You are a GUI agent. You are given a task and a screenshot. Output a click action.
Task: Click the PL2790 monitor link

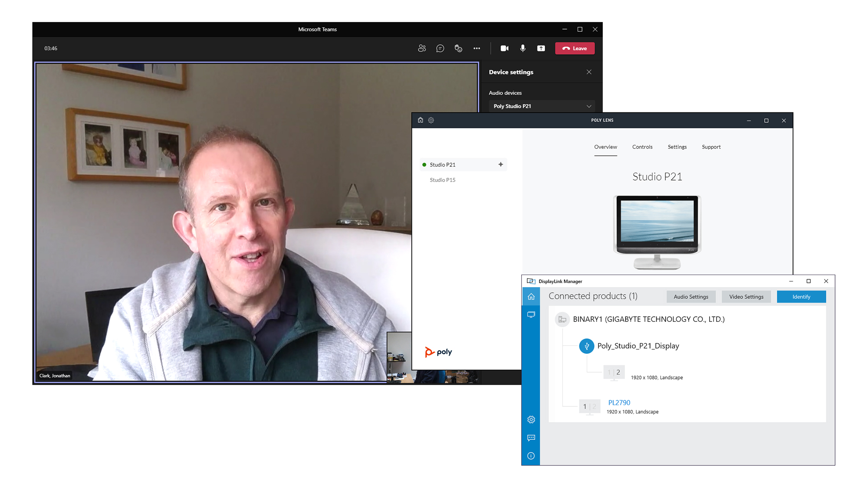tap(619, 403)
